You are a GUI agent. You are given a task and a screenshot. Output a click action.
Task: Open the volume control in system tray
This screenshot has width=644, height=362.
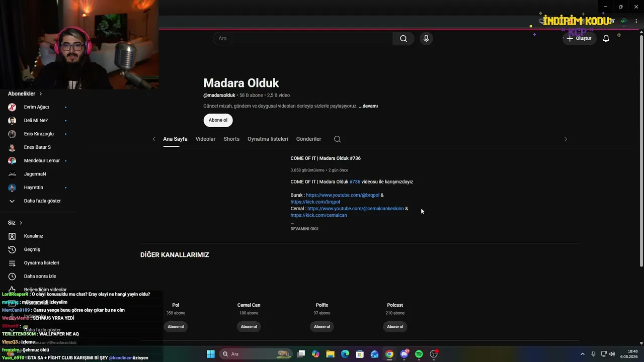coord(612,354)
